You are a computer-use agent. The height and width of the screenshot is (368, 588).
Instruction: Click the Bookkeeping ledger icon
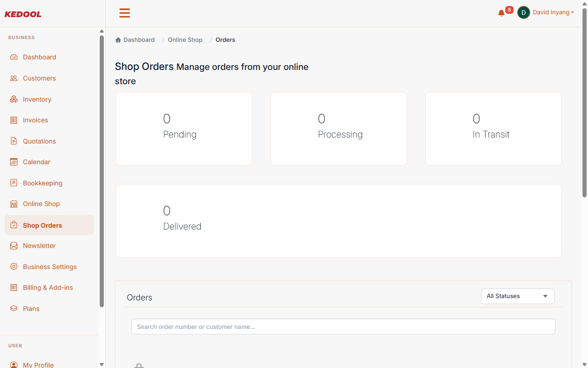tap(14, 183)
